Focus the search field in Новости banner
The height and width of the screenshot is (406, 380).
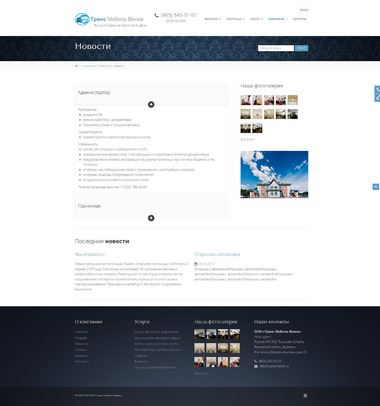[x=276, y=48]
